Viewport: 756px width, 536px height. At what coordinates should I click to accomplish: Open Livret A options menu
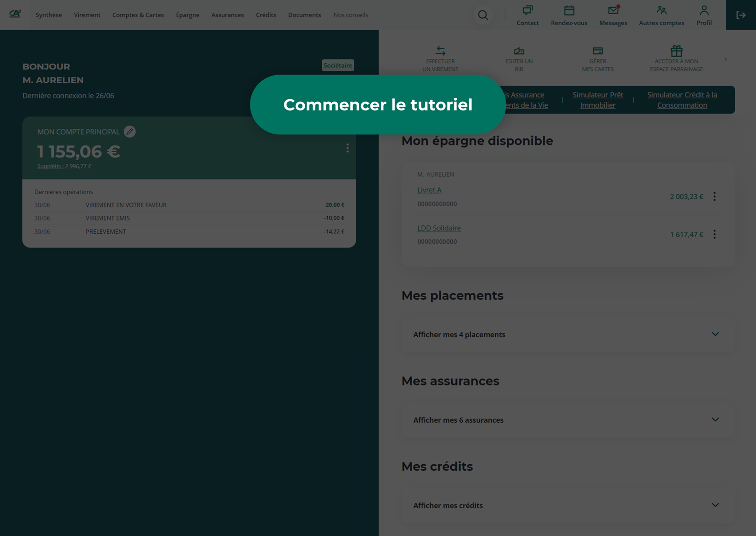[x=714, y=196]
